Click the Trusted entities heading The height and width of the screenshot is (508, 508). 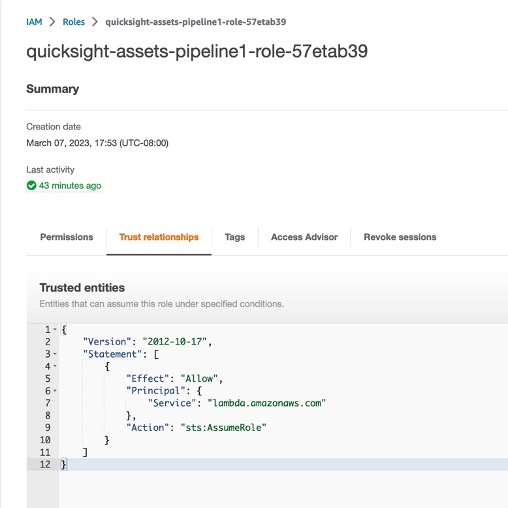click(x=82, y=288)
